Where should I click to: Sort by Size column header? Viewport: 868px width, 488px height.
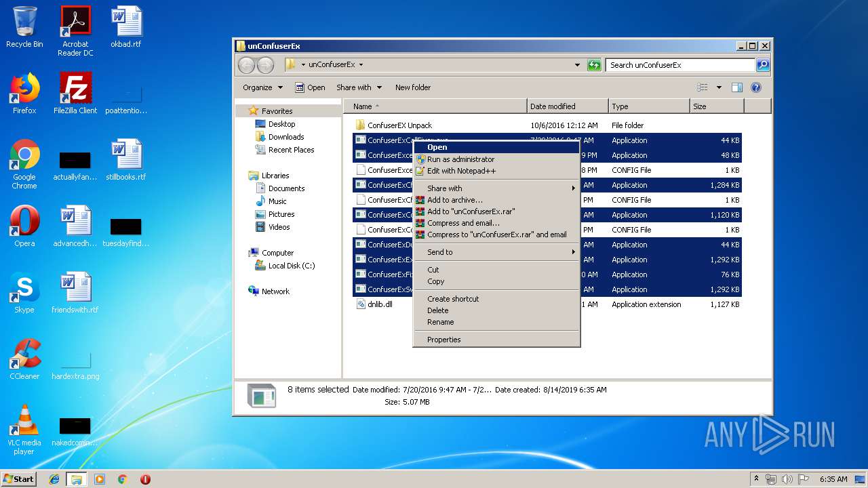(x=717, y=106)
